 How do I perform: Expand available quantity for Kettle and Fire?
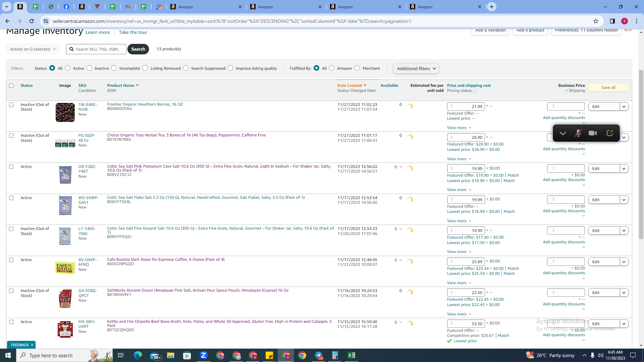point(400,322)
